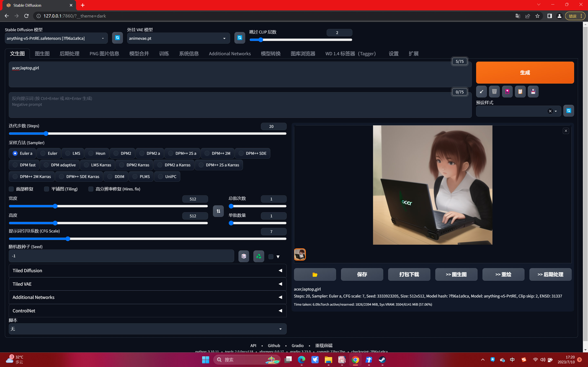Select the DDIM sampler radio button
588x367 pixels.
click(x=110, y=176)
